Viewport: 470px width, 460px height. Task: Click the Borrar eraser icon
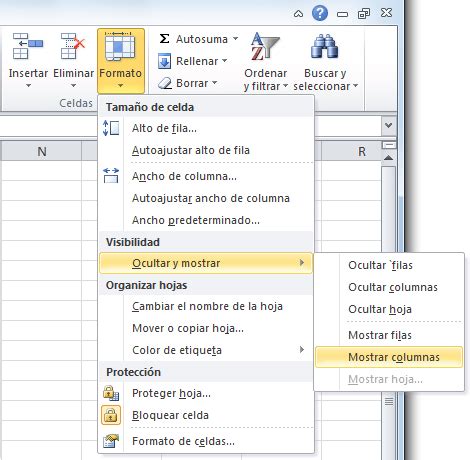pyautogui.click(x=165, y=83)
